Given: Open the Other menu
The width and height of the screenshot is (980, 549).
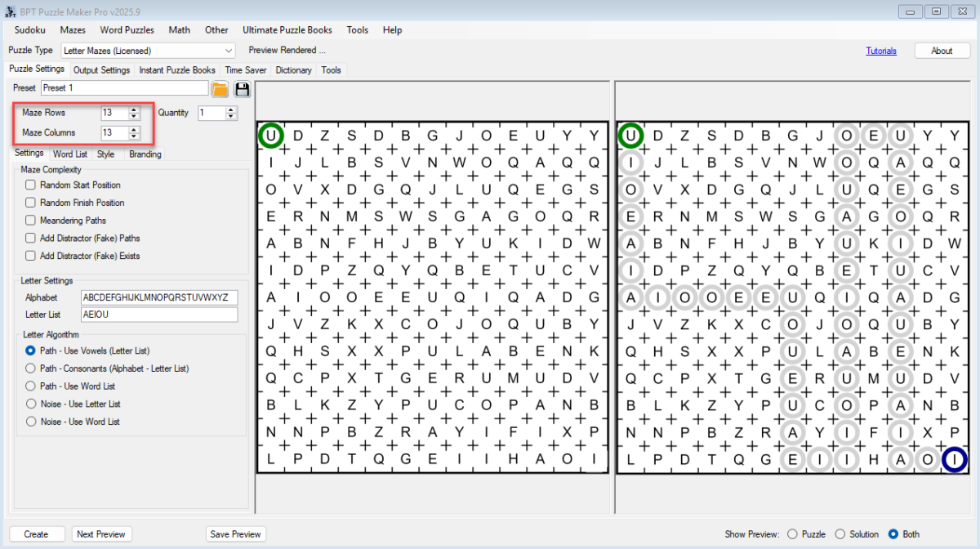Looking at the screenshot, I should 216,29.
